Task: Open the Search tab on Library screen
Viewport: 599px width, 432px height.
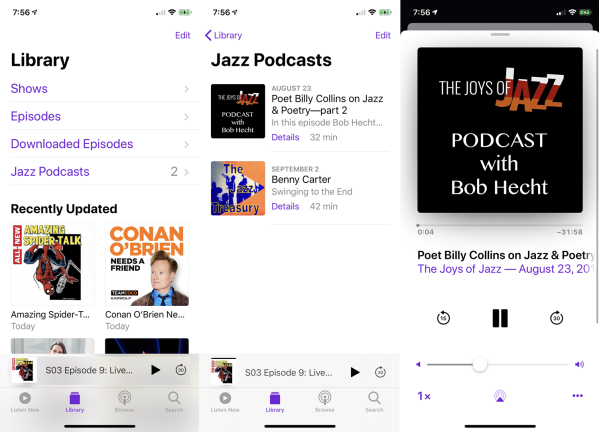Action: click(174, 402)
